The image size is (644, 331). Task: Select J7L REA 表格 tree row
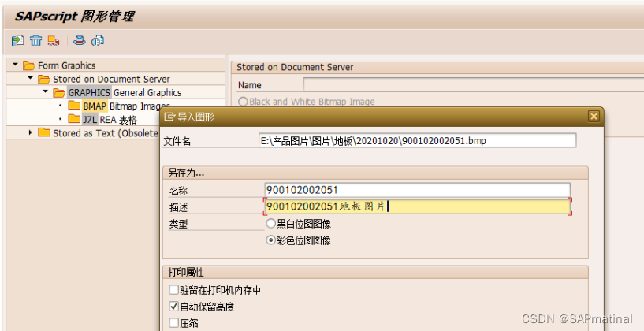tap(115, 120)
